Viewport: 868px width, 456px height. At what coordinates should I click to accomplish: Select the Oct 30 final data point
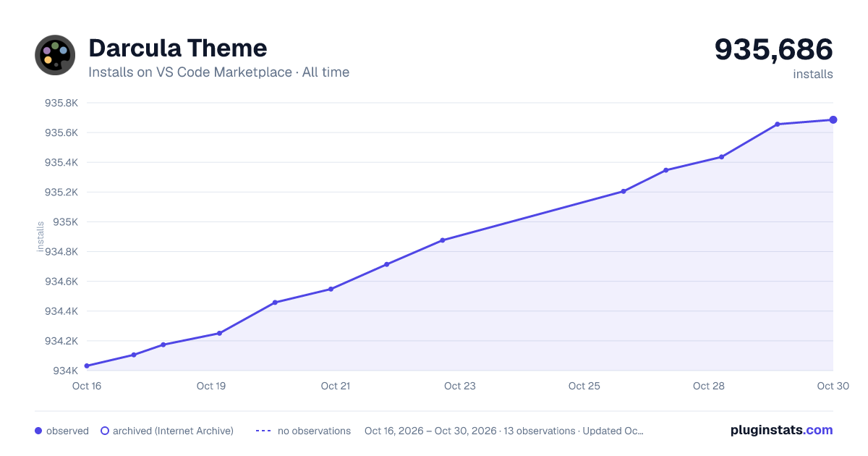tap(833, 119)
